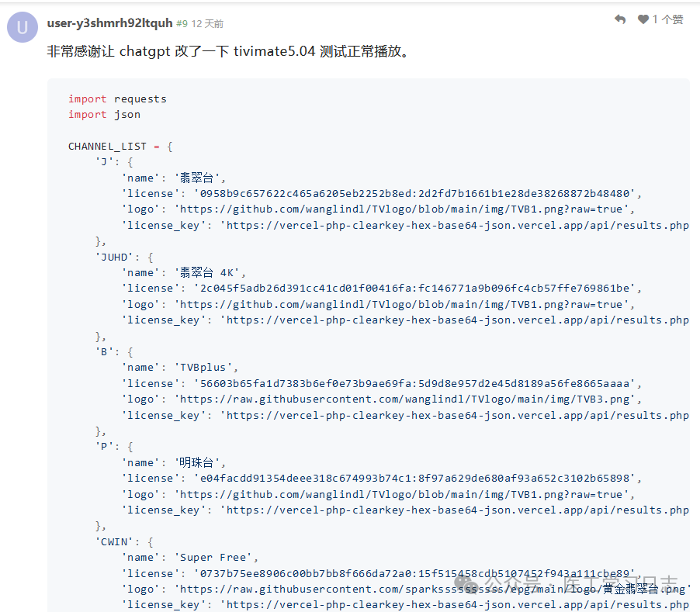Click the reply arrow icon
Viewport: 700px width, 612px height.
pyautogui.click(x=620, y=19)
